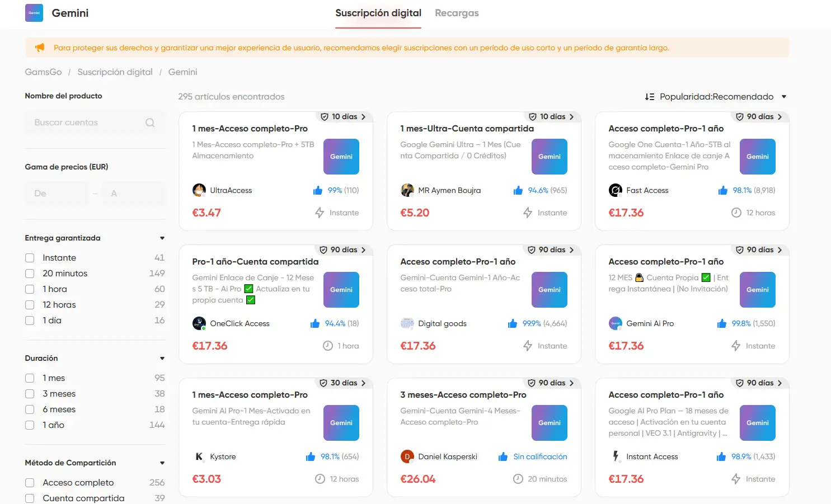The image size is (831, 504).
Task: Click the Gemini thumbnail on Pro-1 año-Cuenta compartida
Action: pyautogui.click(x=341, y=290)
